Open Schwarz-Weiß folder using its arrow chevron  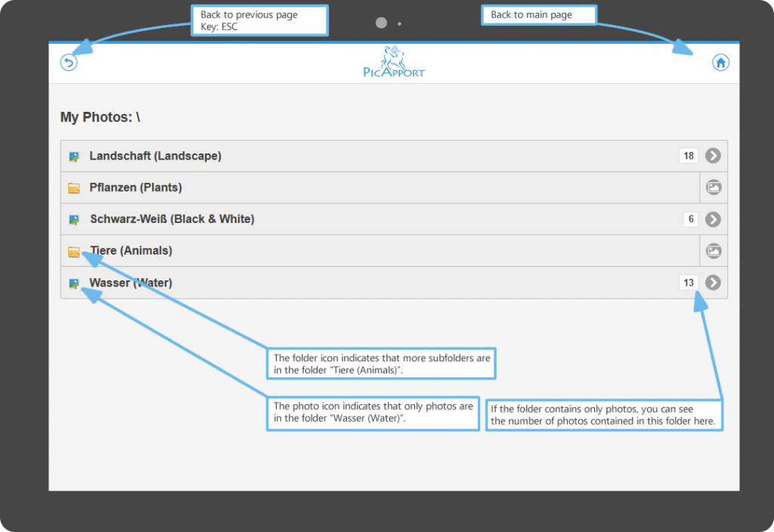pyautogui.click(x=713, y=219)
